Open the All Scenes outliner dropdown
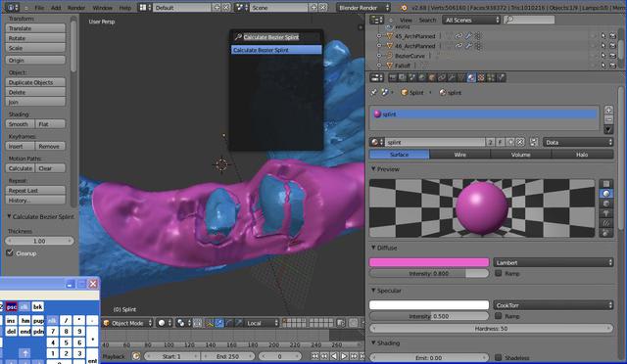627x364 pixels. pos(471,20)
